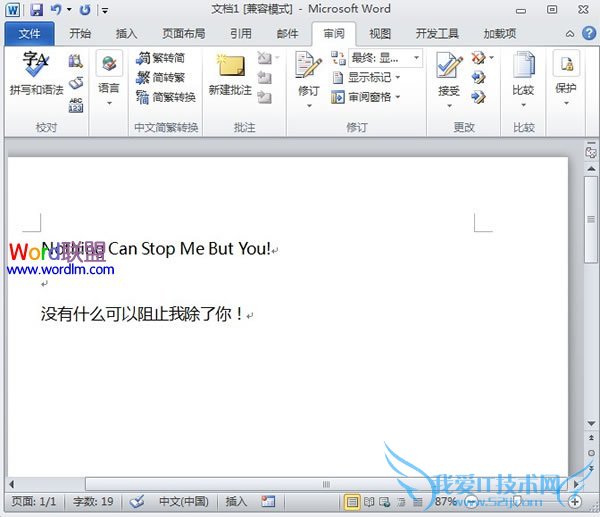Run 拼写和语法 spelling check
The height and width of the screenshot is (517, 600).
(36, 73)
